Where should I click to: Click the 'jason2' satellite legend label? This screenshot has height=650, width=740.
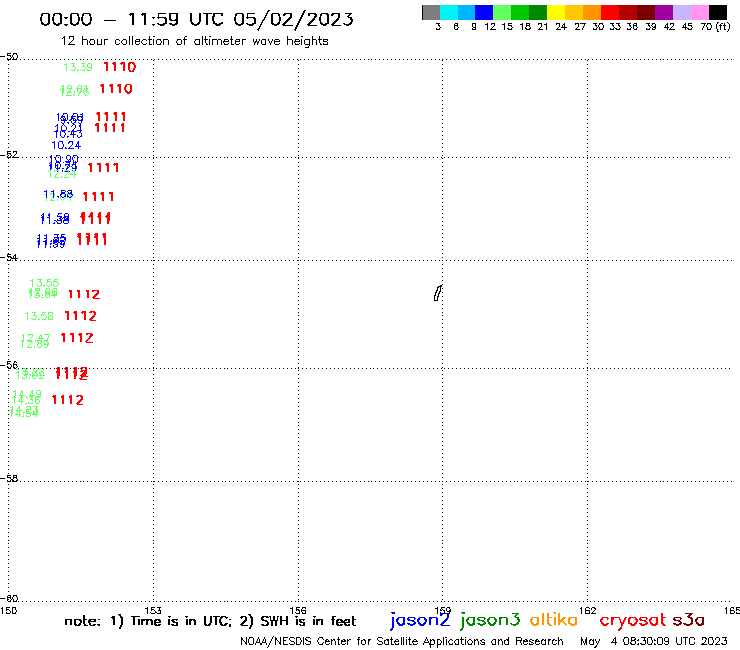[420, 620]
